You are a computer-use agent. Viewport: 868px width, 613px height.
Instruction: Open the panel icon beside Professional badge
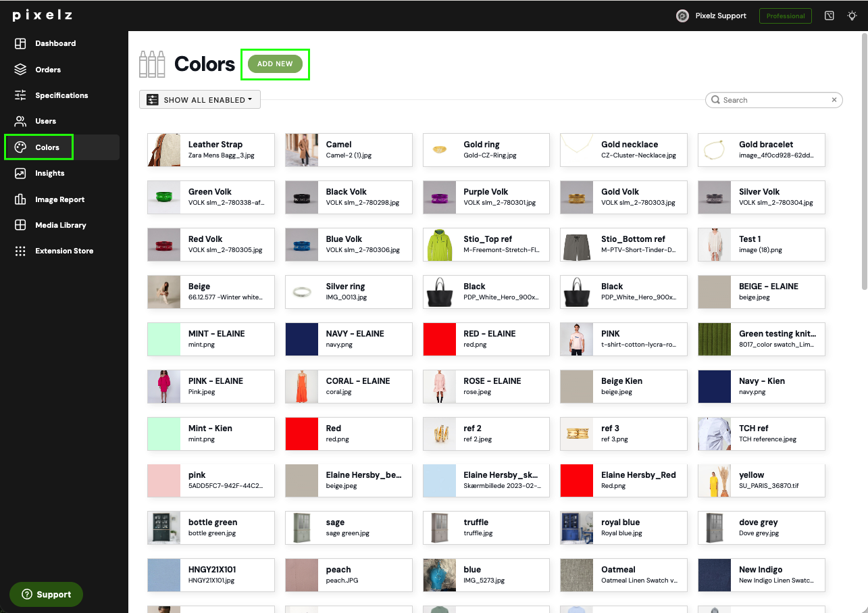(829, 16)
